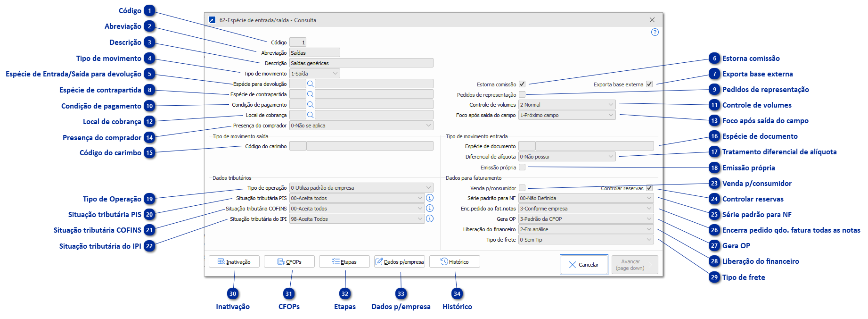Open the CFOPs section
The width and height of the screenshot is (868, 319).
289,261
